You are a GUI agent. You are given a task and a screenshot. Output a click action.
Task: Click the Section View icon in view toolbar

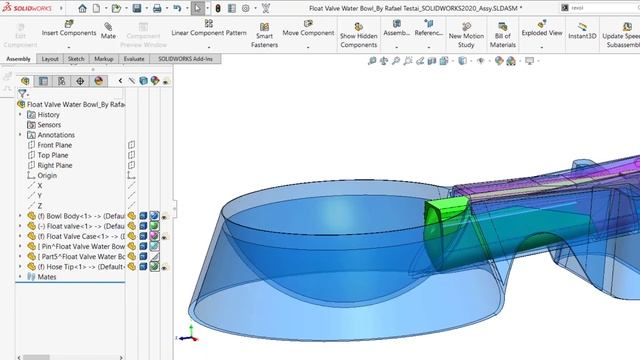(432, 61)
